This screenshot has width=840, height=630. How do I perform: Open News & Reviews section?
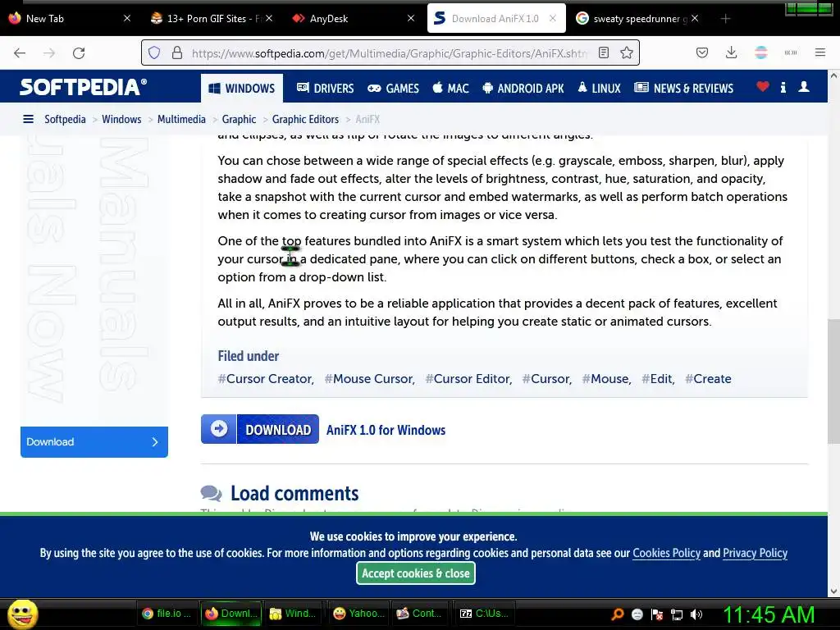[683, 88]
